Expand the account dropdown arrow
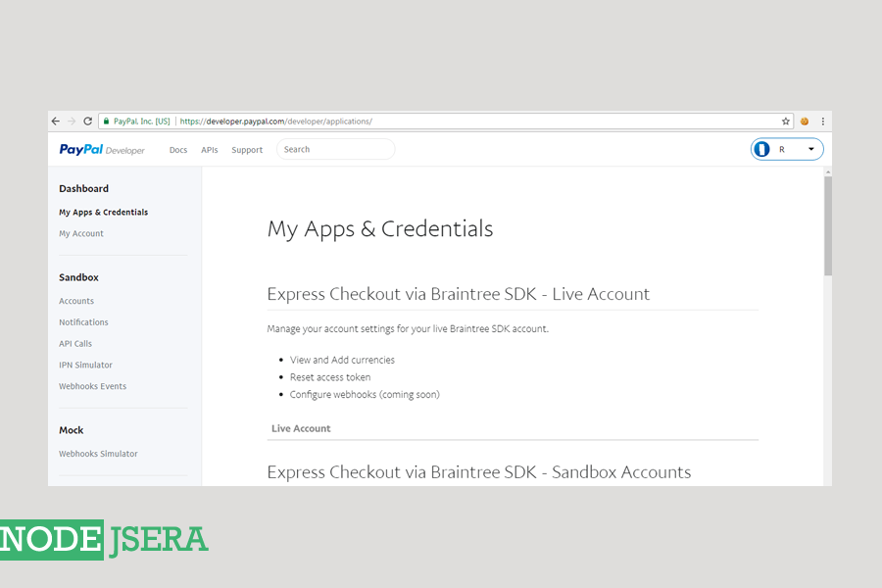882x588 pixels. pyautogui.click(x=810, y=150)
